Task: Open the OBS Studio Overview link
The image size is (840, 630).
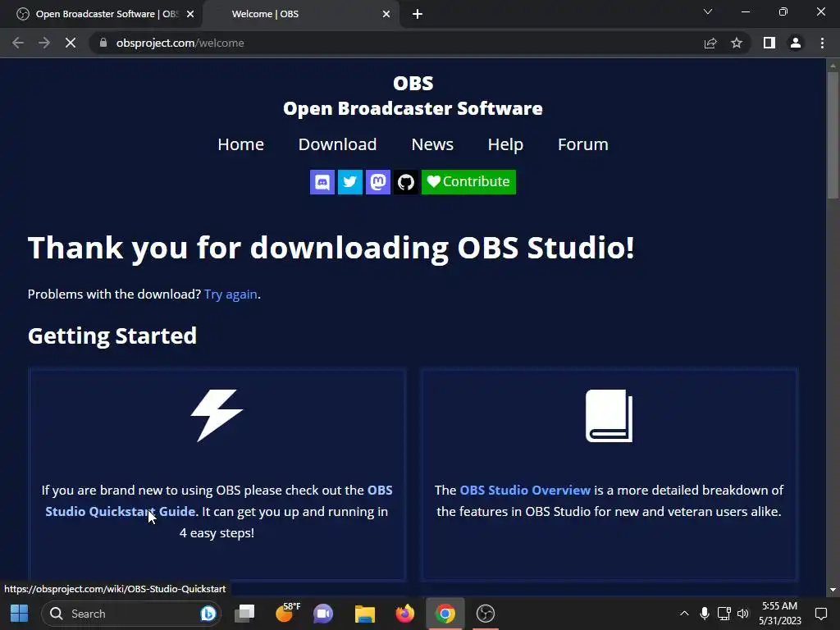Action: tap(525, 491)
